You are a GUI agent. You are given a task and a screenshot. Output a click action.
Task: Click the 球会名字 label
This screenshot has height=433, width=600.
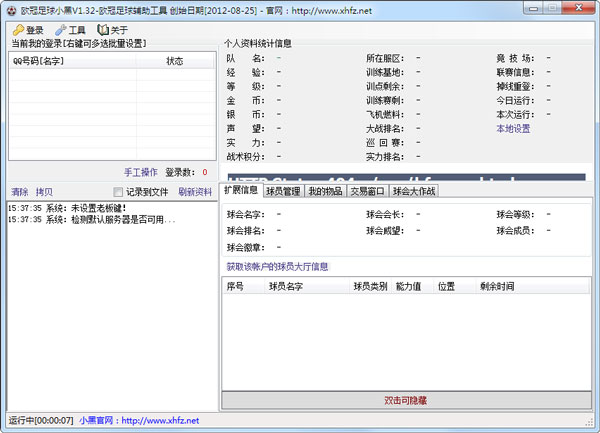[246, 214]
